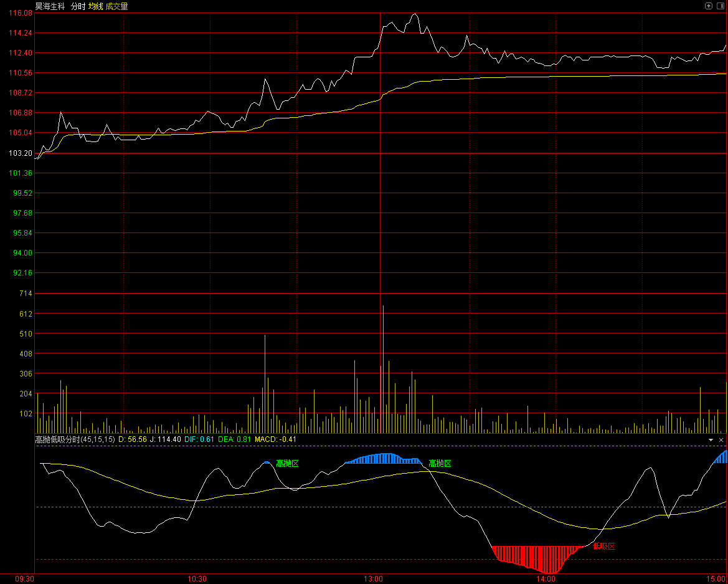Click the 14:00 time axis label
This screenshot has height=584, width=728.
pos(546,579)
